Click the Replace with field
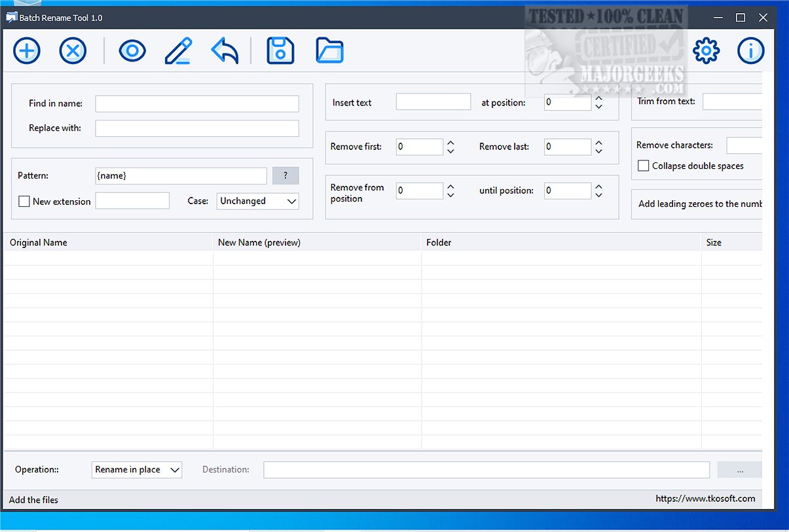Viewport: 789px width, 532px height. (x=197, y=128)
